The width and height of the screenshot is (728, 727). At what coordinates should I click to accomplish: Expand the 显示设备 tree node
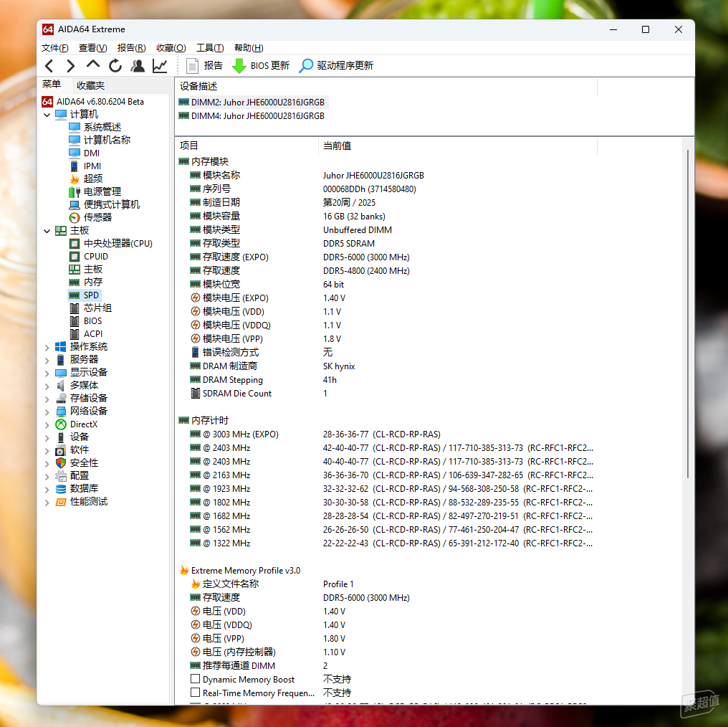[47, 373]
